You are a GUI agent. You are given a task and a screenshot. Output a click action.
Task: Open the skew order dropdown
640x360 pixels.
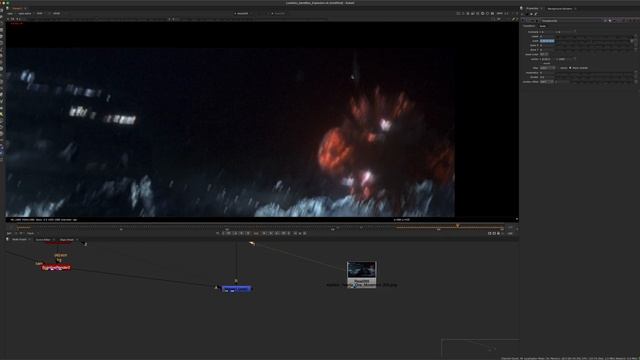coord(544,54)
